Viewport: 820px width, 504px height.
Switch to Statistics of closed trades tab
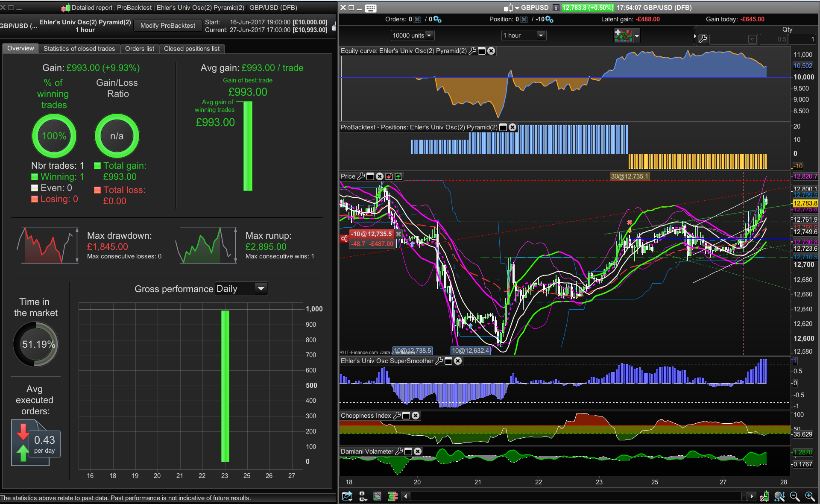[x=79, y=49]
